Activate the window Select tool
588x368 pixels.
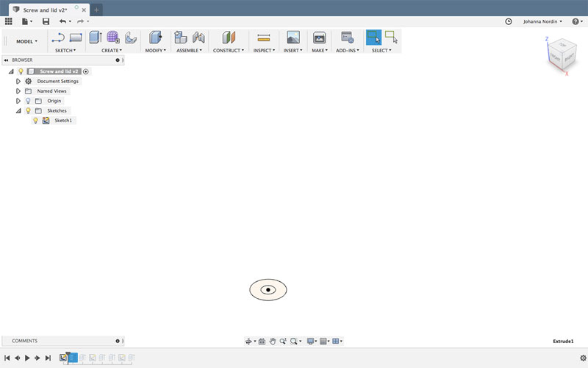373,38
